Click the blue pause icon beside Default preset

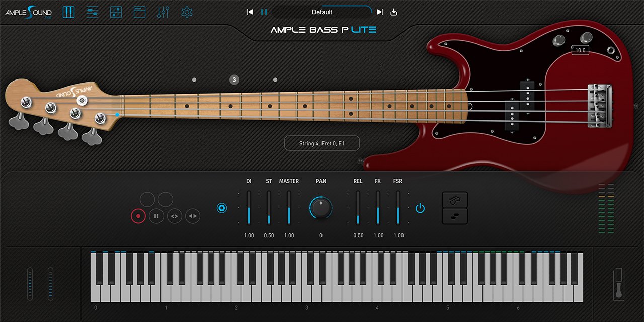264,12
